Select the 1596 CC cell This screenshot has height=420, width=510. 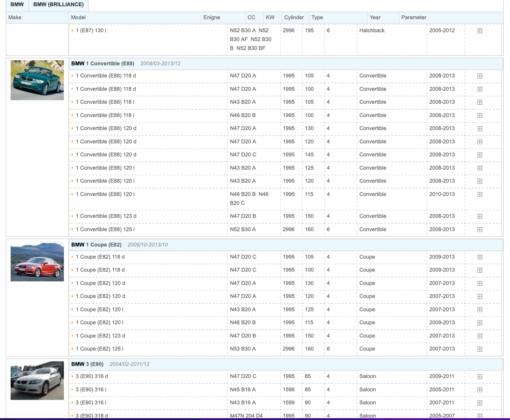(289, 389)
